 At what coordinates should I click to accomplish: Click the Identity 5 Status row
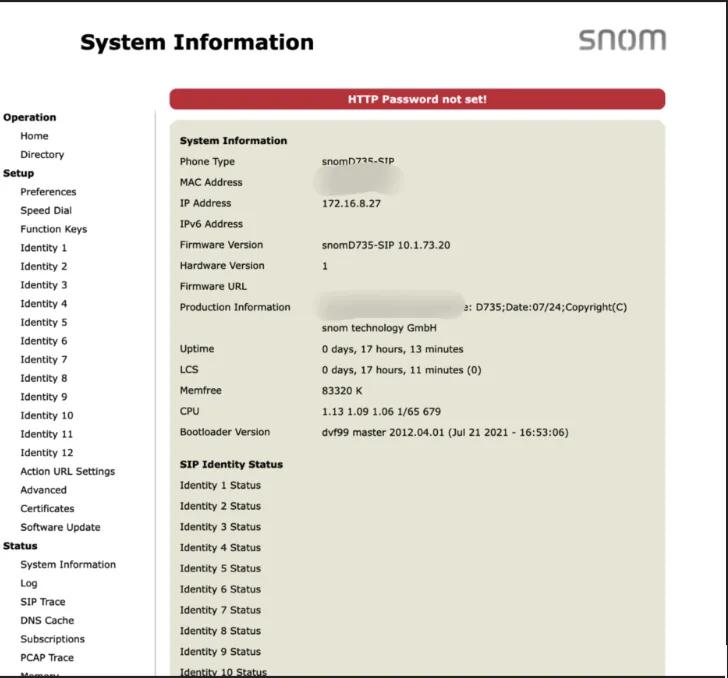click(221, 568)
